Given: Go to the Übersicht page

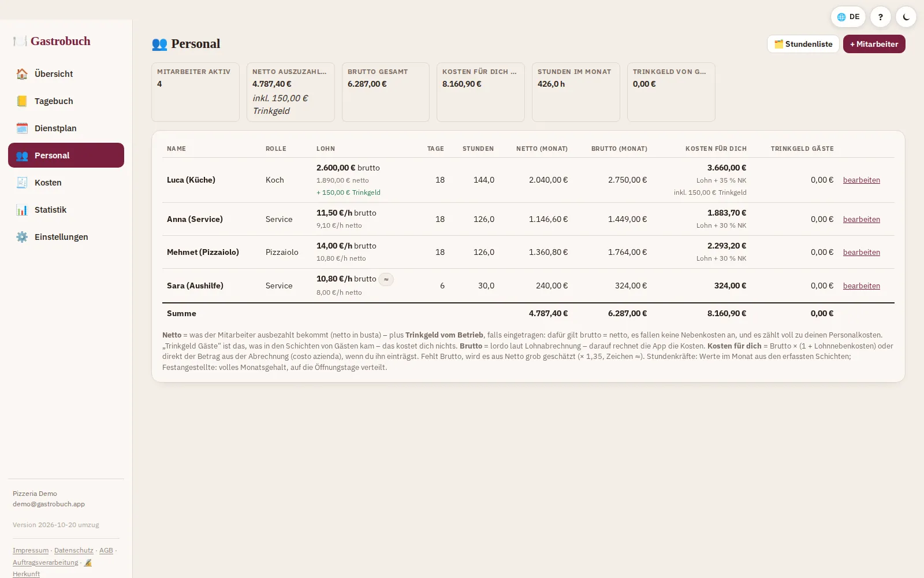Looking at the screenshot, I should pos(66,74).
